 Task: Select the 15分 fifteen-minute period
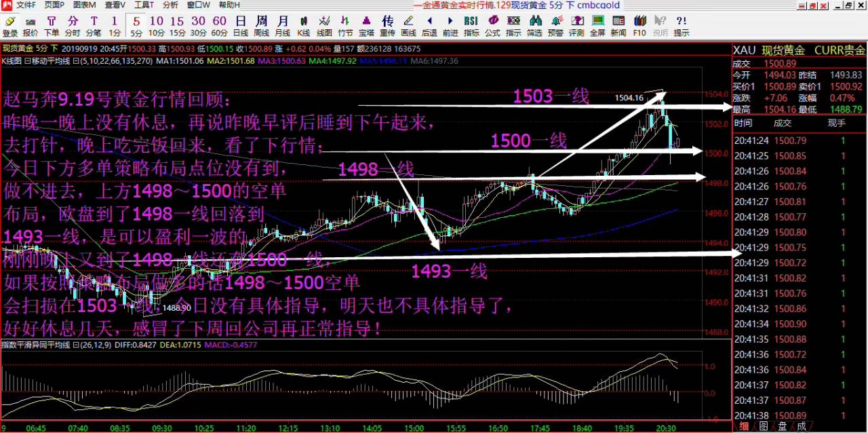click(x=178, y=26)
